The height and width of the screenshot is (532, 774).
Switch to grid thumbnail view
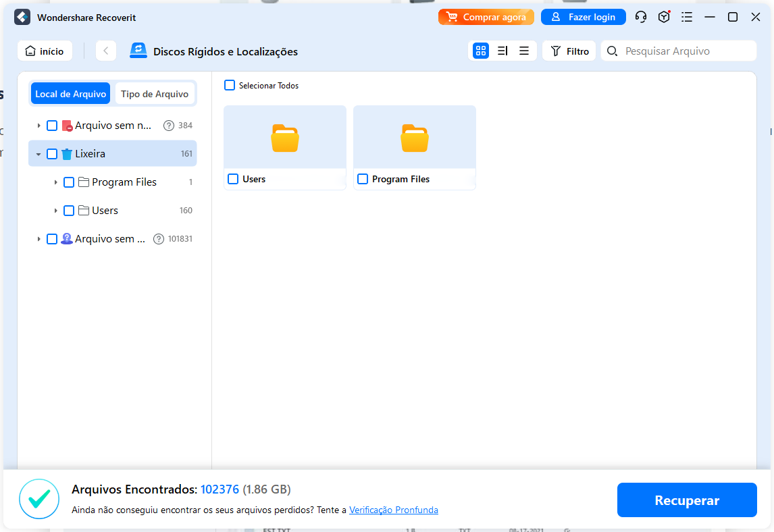(481, 51)
